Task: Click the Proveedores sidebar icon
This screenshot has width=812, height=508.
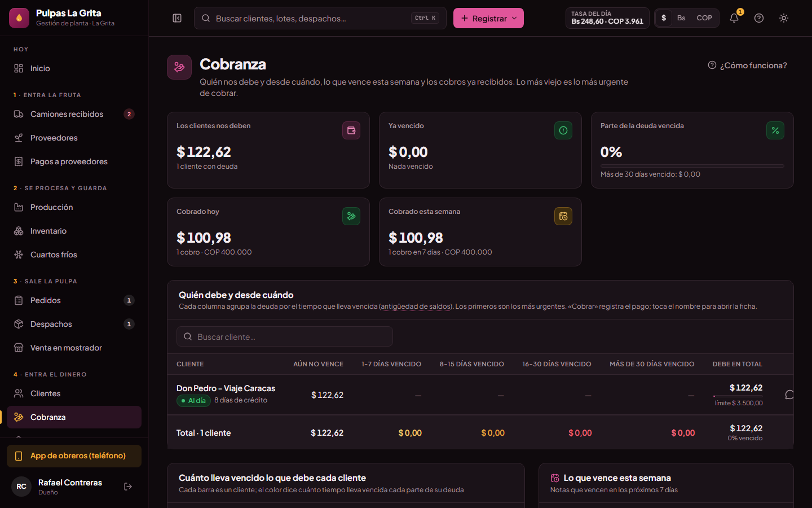Action: coord(19,138)
